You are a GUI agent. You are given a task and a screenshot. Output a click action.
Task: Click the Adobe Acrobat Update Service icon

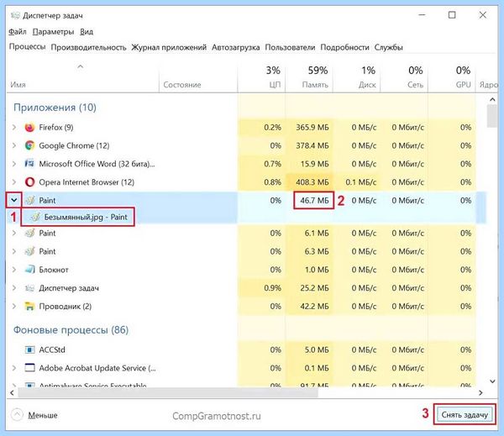pos(29,367)
